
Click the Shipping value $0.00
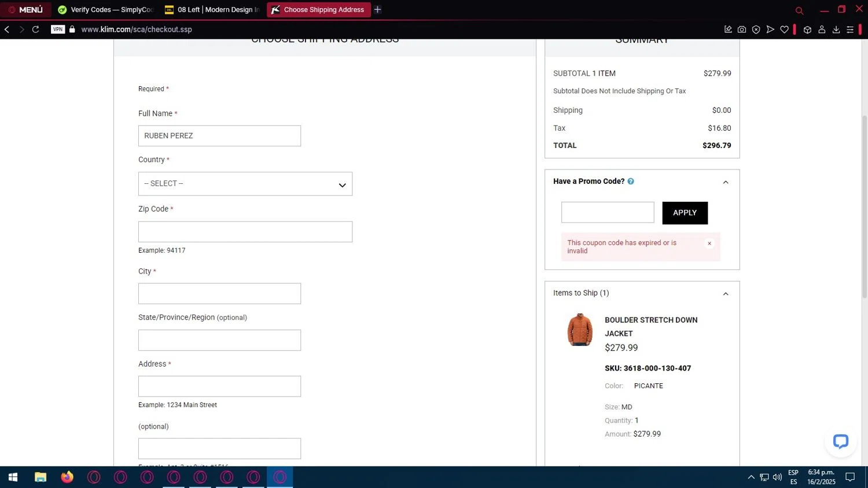click(722, 110)
